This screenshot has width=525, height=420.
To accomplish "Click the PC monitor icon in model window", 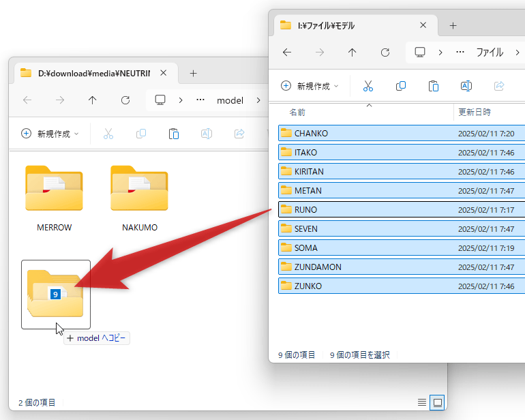I will coord(160,100).
